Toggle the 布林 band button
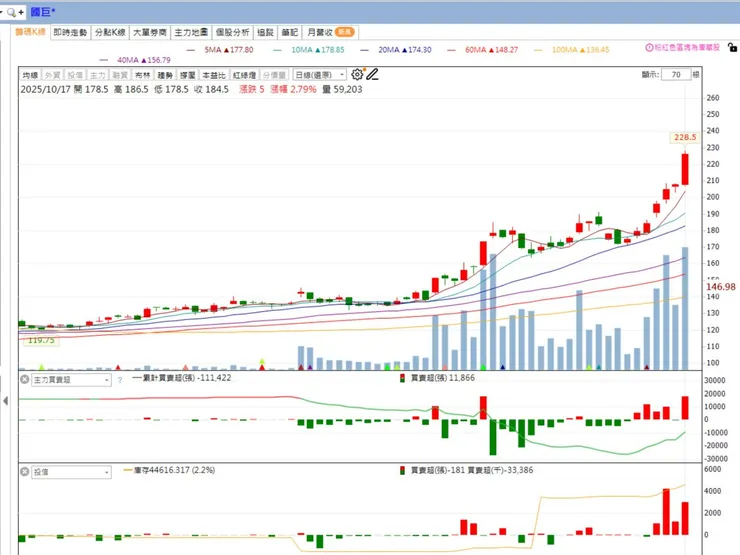This screenshot has height=555, width=740. [x=143, y=75]
